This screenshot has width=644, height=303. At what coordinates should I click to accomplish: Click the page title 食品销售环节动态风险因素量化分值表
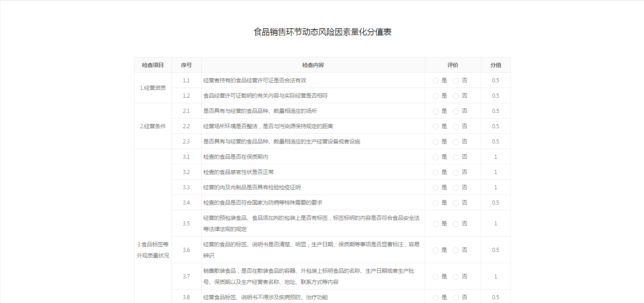322,32
